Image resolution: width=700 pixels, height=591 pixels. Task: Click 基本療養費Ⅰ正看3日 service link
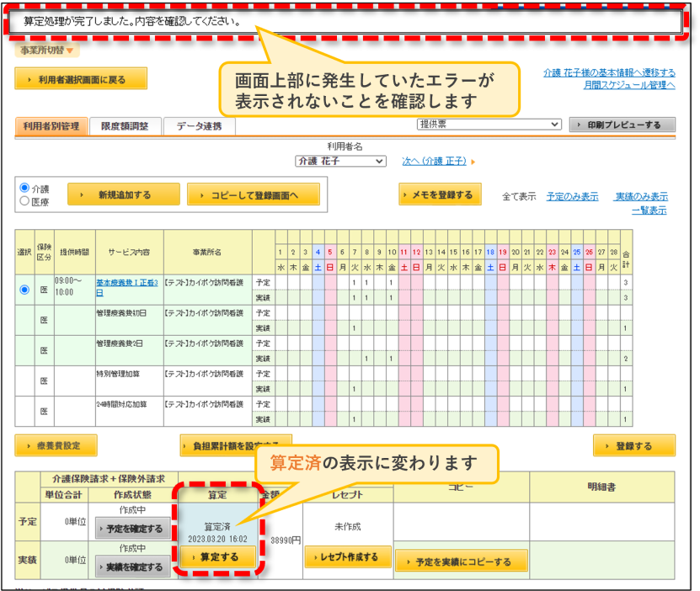127,287
